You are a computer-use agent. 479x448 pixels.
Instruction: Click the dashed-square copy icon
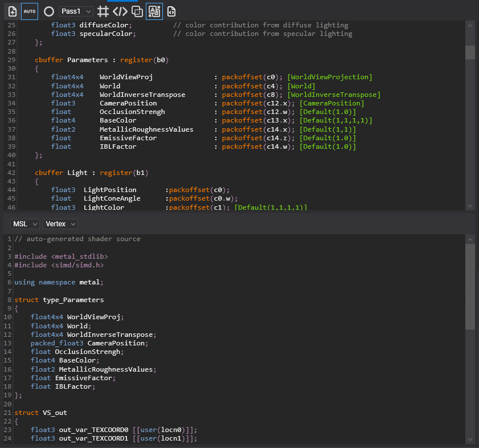coord(137,11)
